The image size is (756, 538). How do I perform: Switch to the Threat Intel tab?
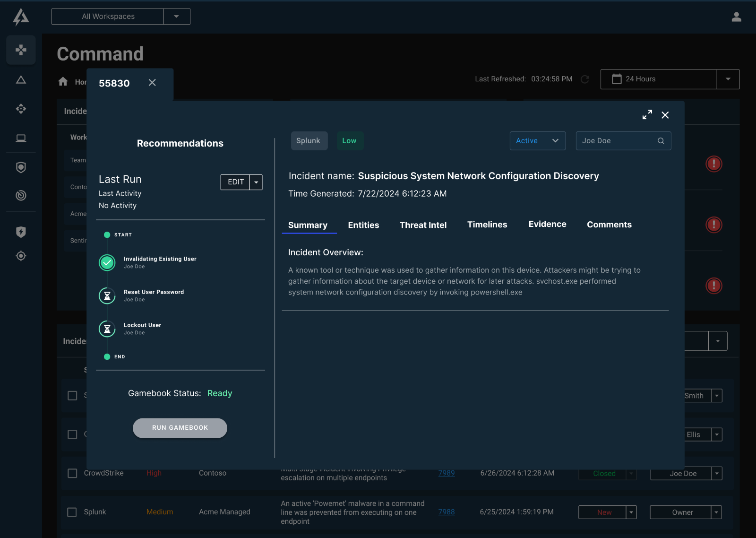coord(423,225)
